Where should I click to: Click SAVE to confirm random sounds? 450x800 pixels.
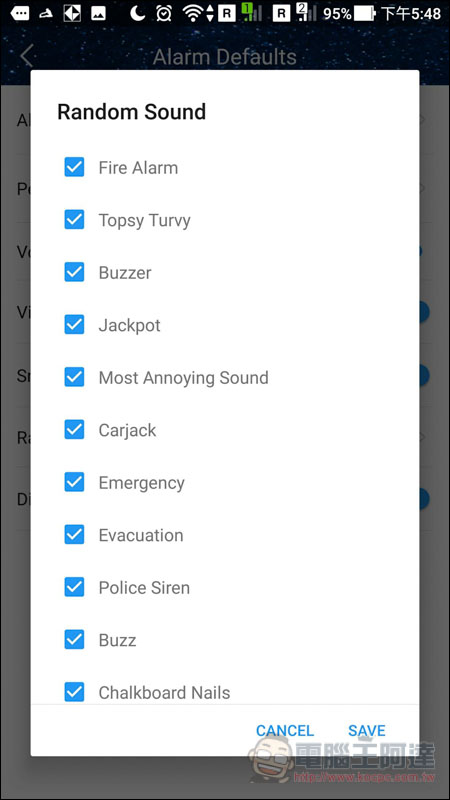point(367,730)
